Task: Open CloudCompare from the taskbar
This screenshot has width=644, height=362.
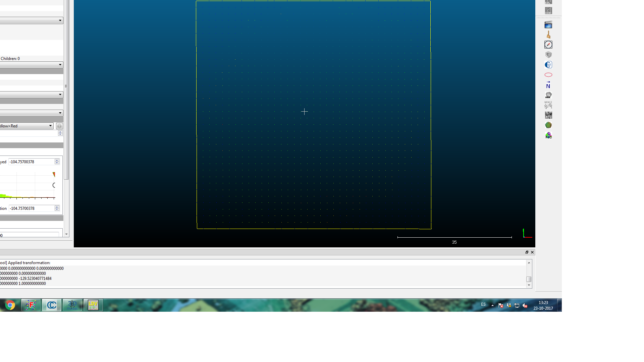Action: [51, 305]
